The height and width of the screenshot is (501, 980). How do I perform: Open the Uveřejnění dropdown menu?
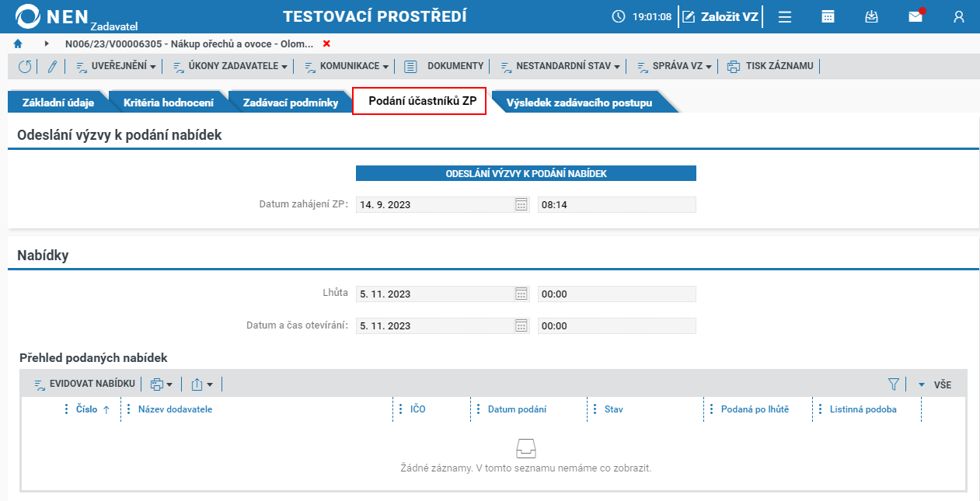[115, 66]
